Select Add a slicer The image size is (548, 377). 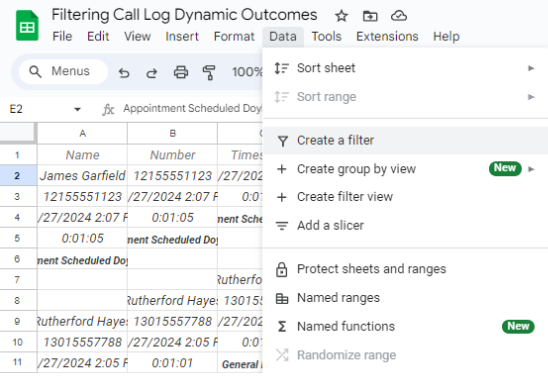click(405, 226)
